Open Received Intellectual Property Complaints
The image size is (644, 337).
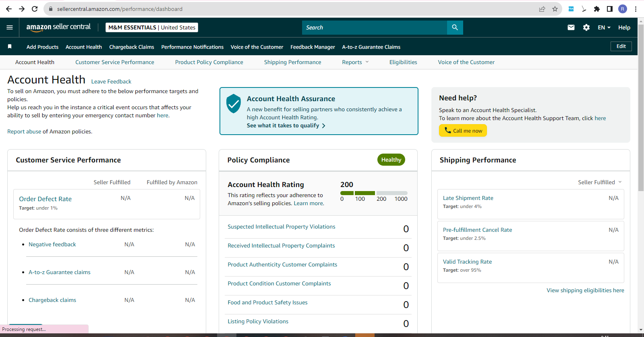click(x=281, y=245)
